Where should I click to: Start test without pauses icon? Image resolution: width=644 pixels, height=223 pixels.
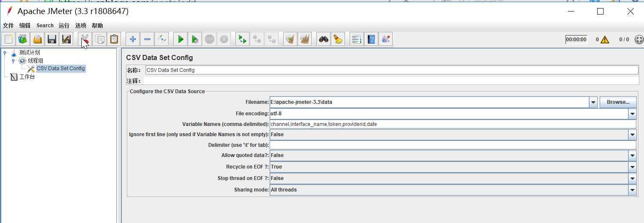(195, 39)
